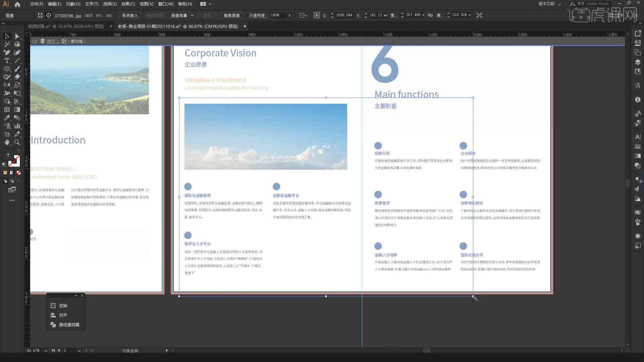Choose the Hand tool
Screen dimensions: 644x362
tap(7, 142)
